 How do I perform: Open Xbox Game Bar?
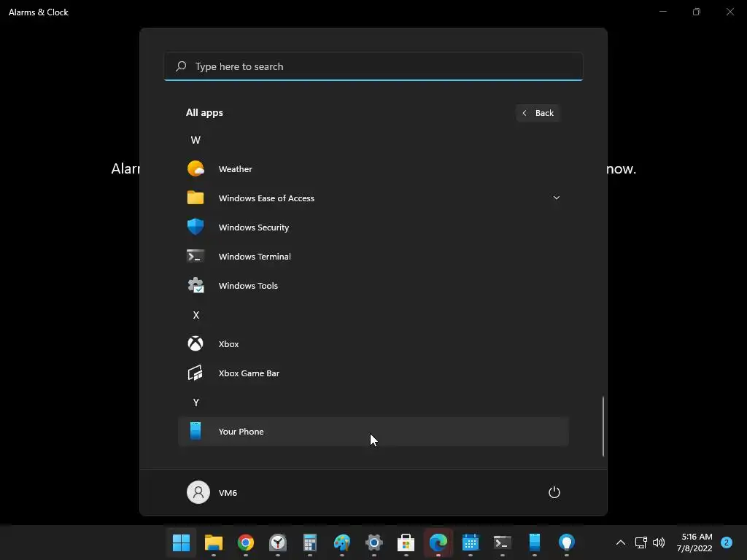[x=373, y=373]
